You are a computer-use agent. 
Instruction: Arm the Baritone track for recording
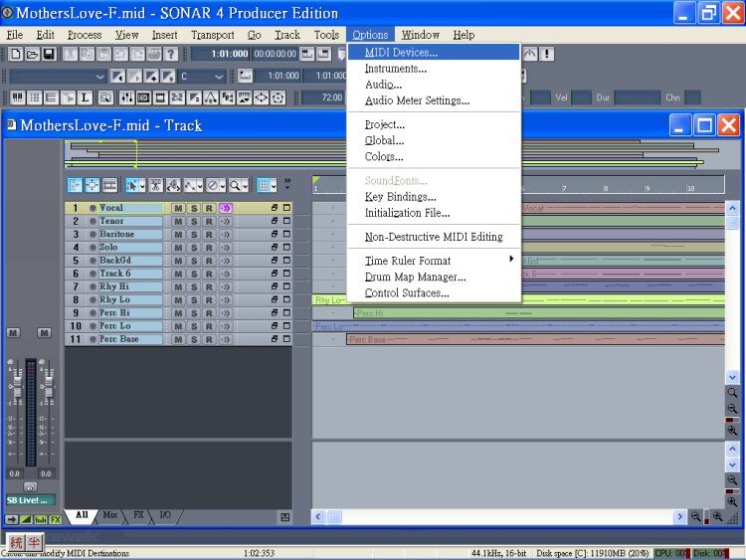[209, 235]
